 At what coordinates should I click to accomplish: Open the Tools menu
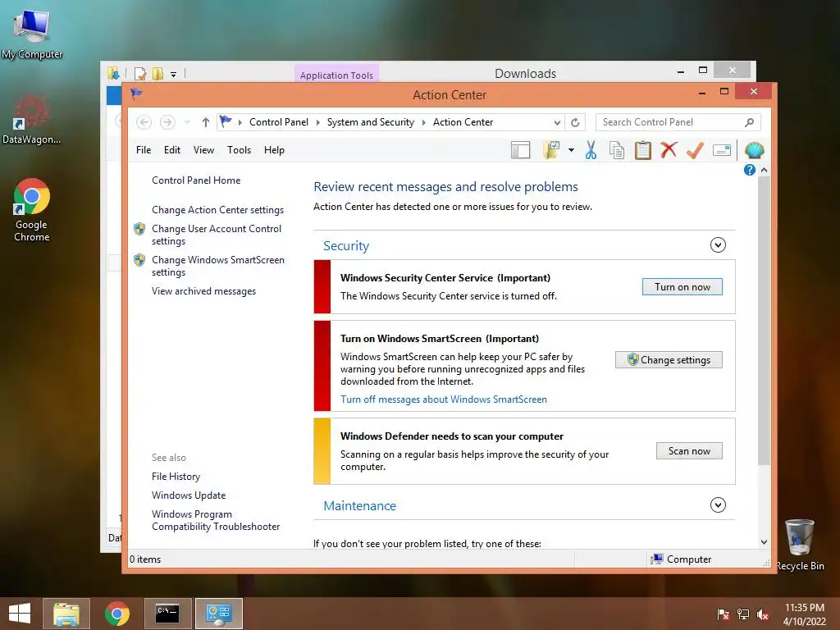tap(239, 151)
